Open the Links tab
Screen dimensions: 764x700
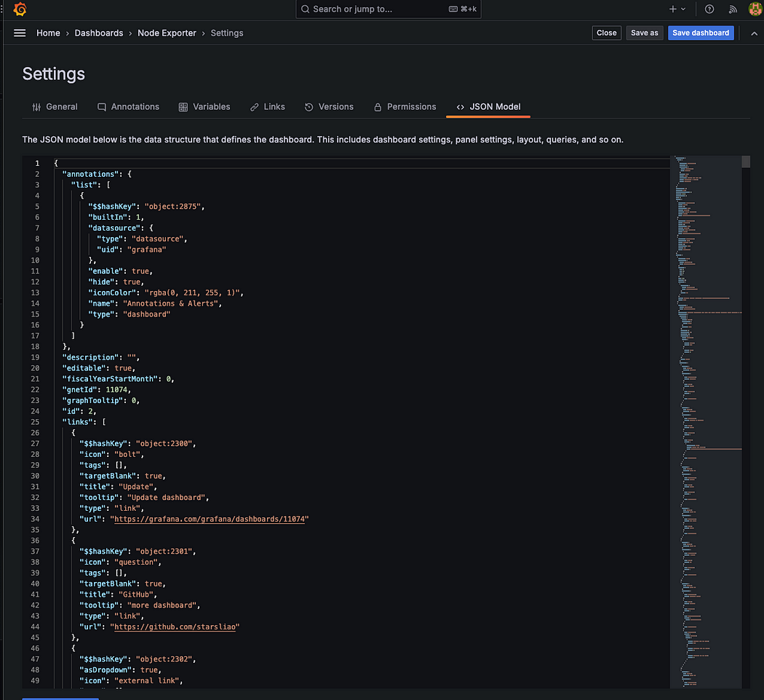(268, 107)
